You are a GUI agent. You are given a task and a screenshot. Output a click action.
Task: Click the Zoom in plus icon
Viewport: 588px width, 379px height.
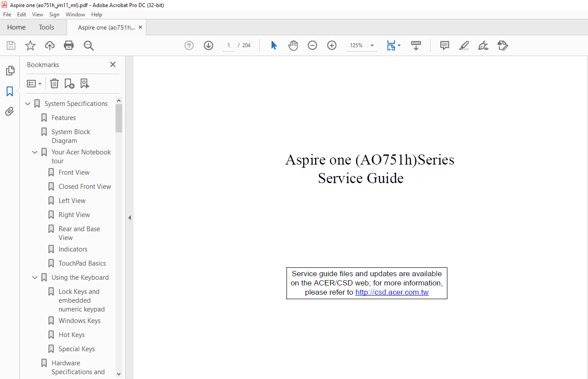[x=332, y=45]
